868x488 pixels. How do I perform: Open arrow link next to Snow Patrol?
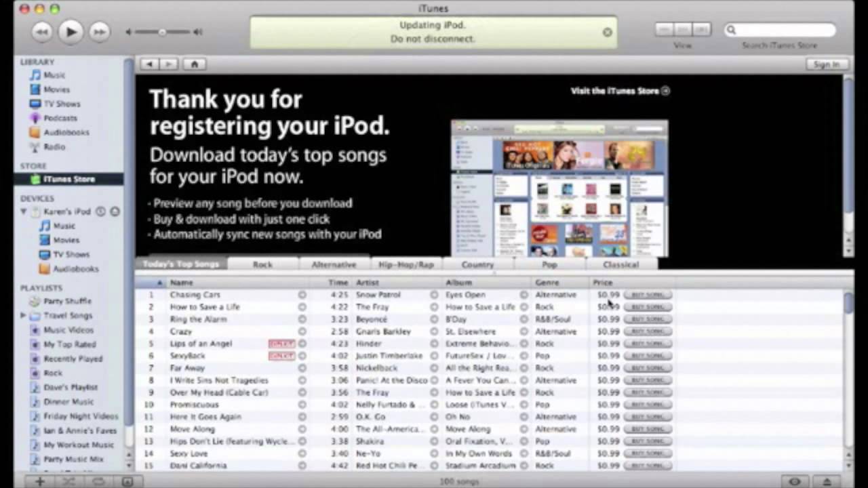click(434, 295)
